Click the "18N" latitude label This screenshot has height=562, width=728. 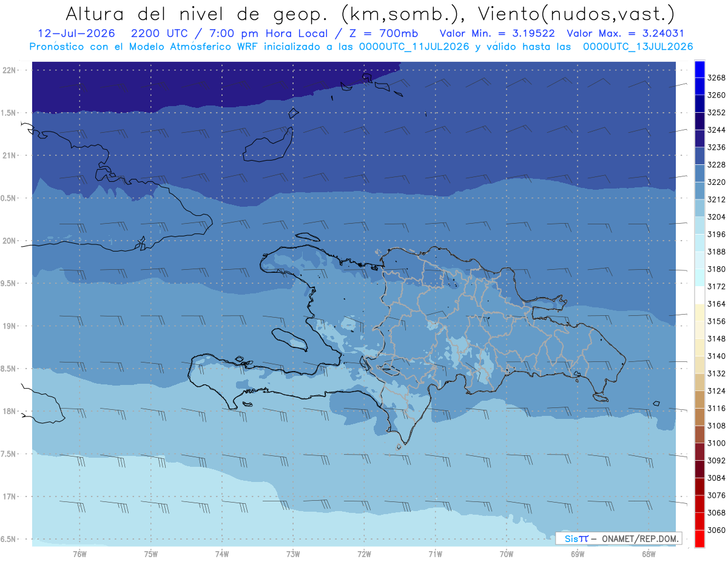point(10,411)
